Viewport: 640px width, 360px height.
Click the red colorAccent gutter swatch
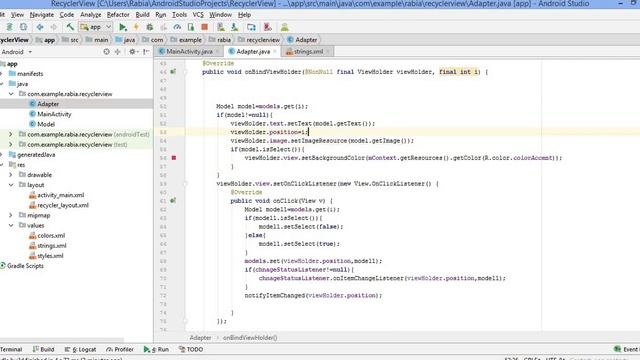coord(174,158)
